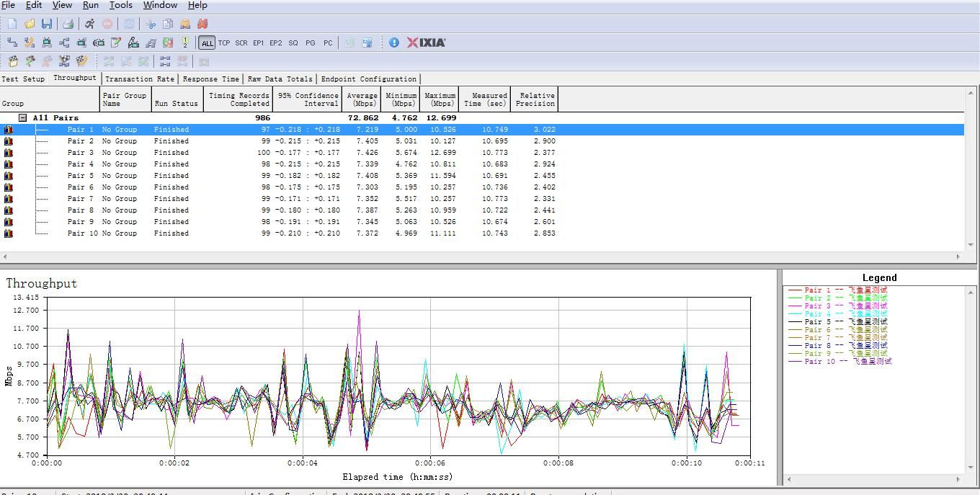The image size is (980, 495).
Task: Switch to the Response Time tab
Action: point(210,79)
